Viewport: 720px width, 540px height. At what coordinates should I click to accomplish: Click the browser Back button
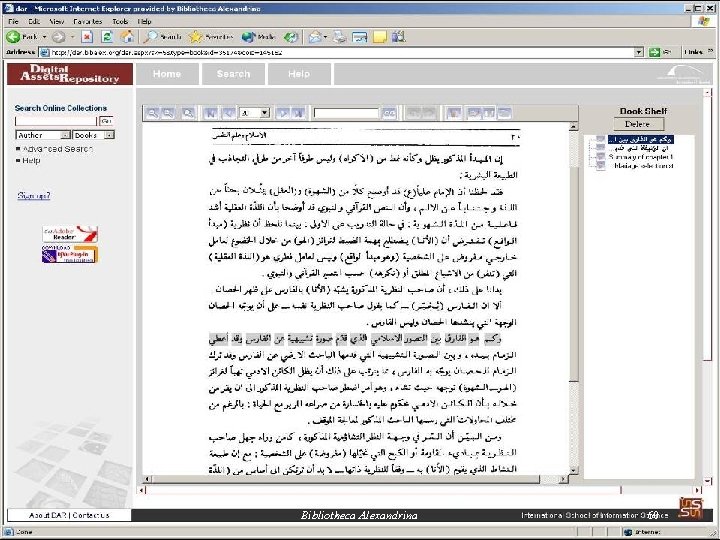[x=22, y=37]
